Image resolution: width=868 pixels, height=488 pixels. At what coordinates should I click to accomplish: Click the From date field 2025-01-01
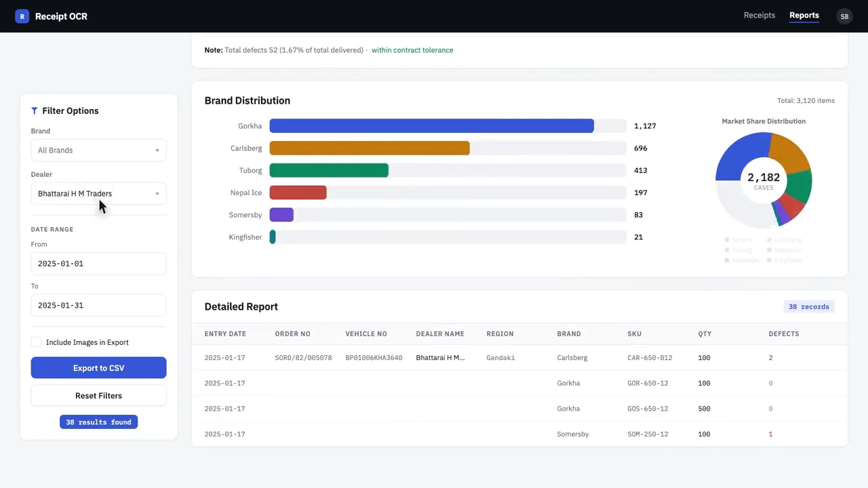pos(98,264)
